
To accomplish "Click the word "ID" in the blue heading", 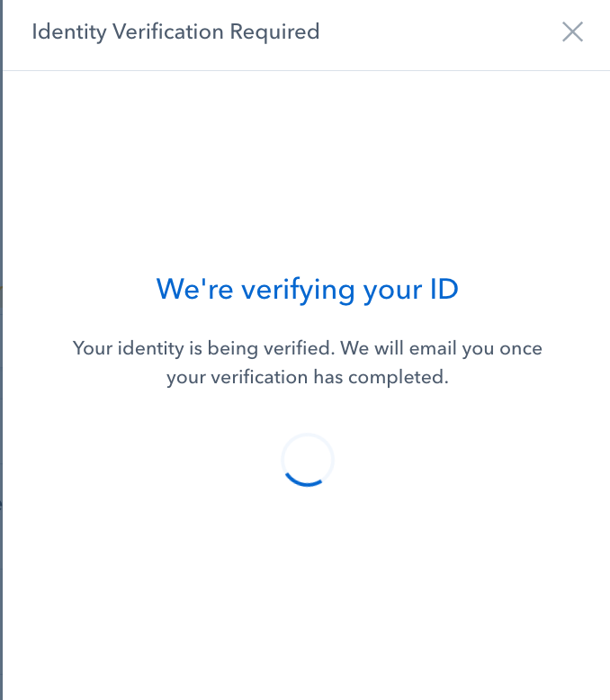I will 441,290.
